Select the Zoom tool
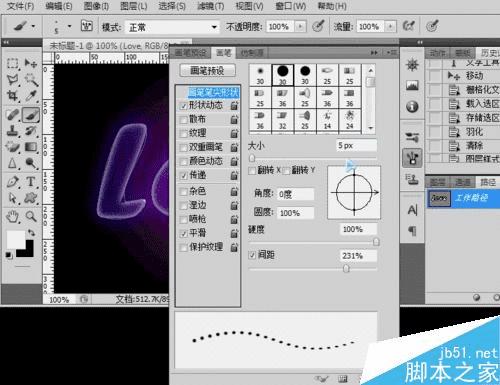The width and height of the screenshot is (500, 385). (x=31, y=217)
